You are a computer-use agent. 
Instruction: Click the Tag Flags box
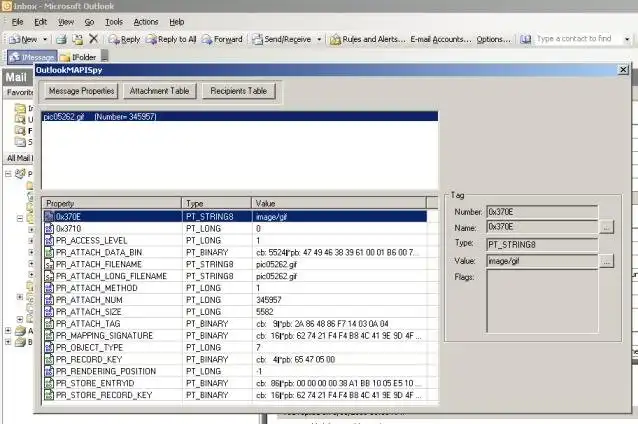pos(542,302)
